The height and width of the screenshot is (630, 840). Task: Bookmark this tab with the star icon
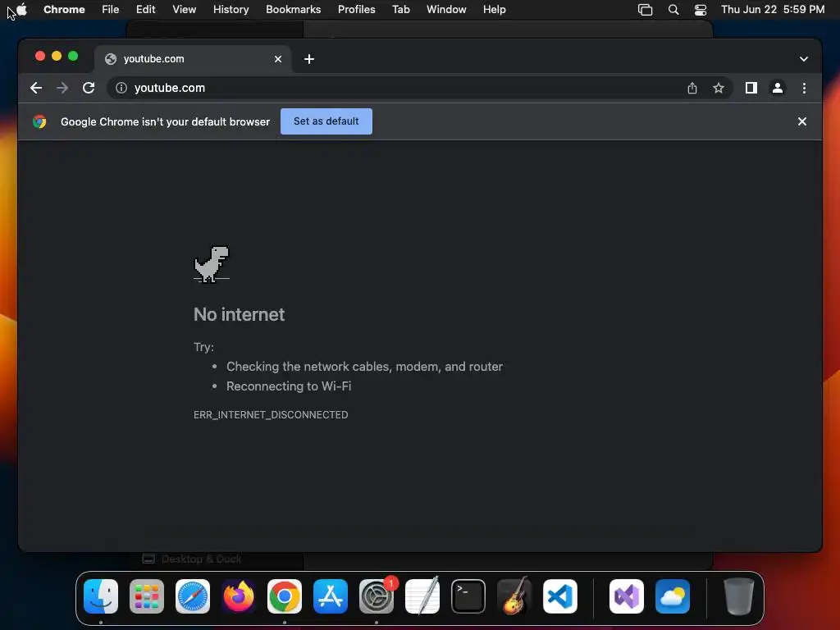719,88
